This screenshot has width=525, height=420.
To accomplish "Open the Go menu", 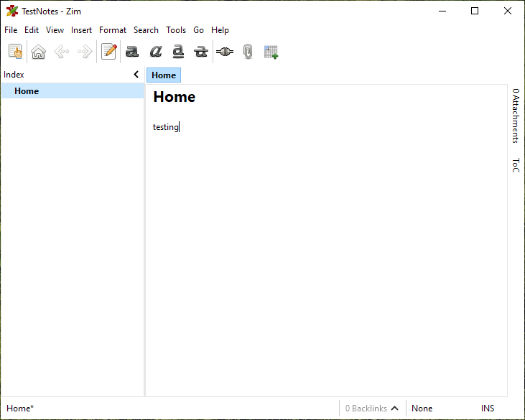I will pos(198,30).
